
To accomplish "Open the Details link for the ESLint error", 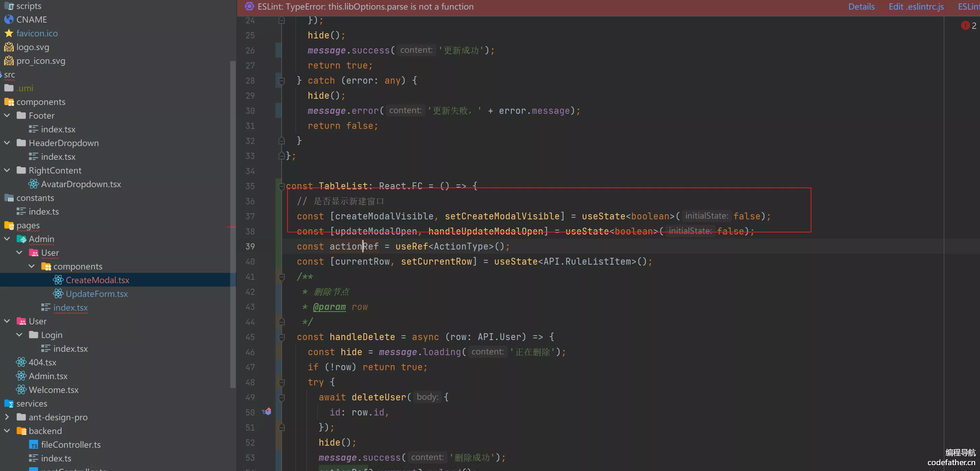I will click(x=861, y=7).
